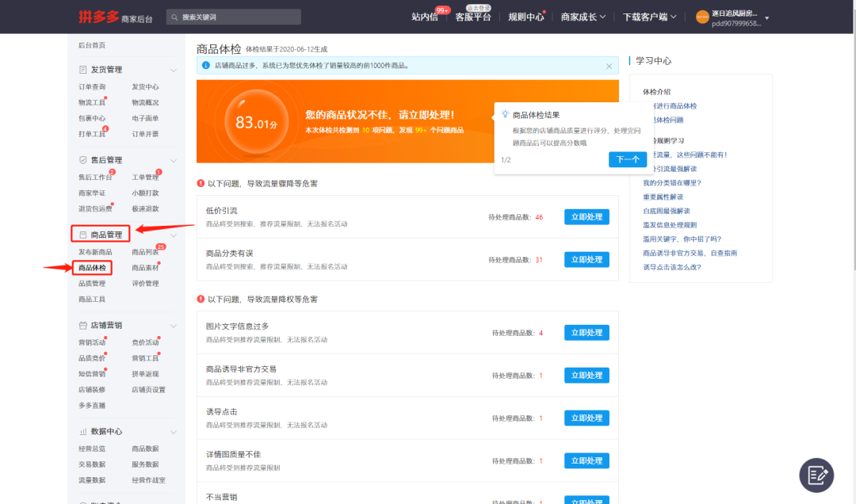Viewport: 856px width, 504px height.
Task: Open the floating feedback edit icon
Action: tap(816, 475)
